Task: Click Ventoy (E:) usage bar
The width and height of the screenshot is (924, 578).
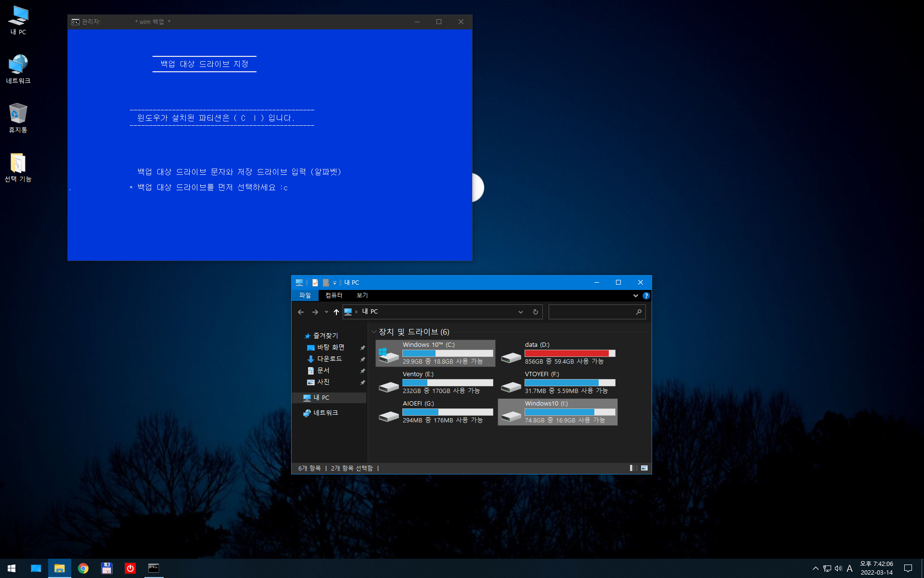Action: pyautogui.click(x=448, y=382)
